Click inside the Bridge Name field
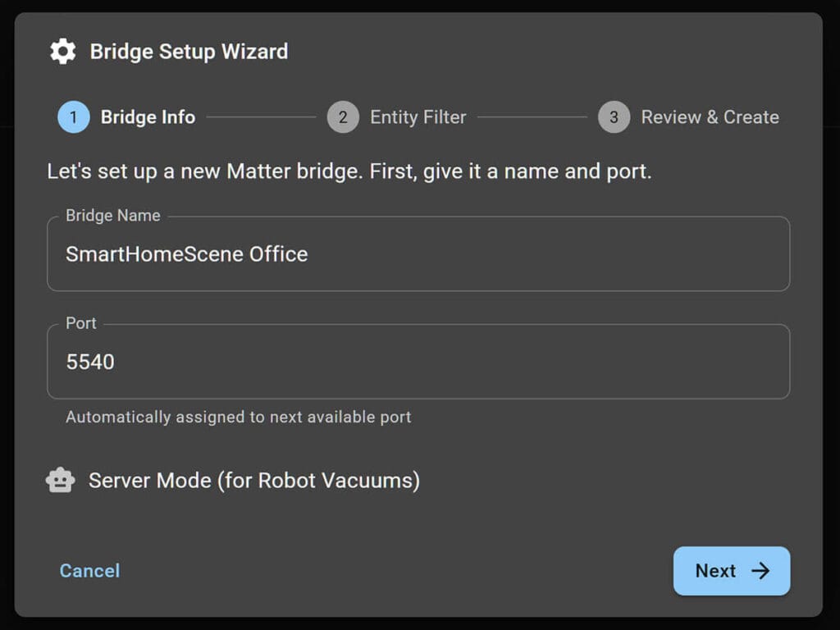840x630 pixels. tap(418, 254)
